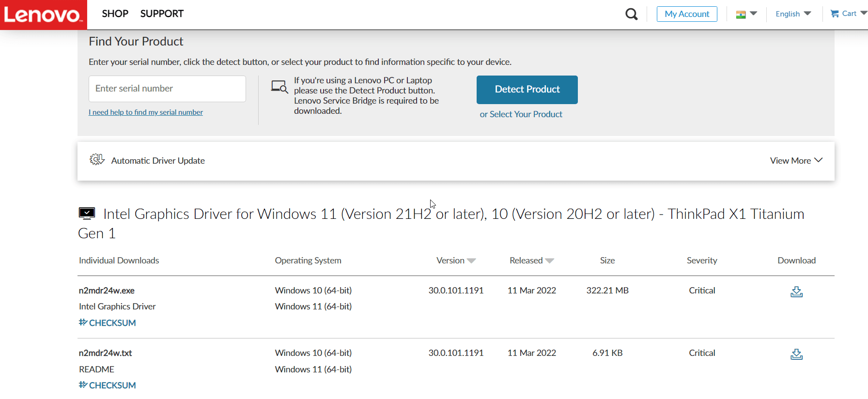Image resolution: width=868 pixels, height=399 pixels.
Task: Open CHECKSUM for n2mdr24w.txt
Action: 108,385
